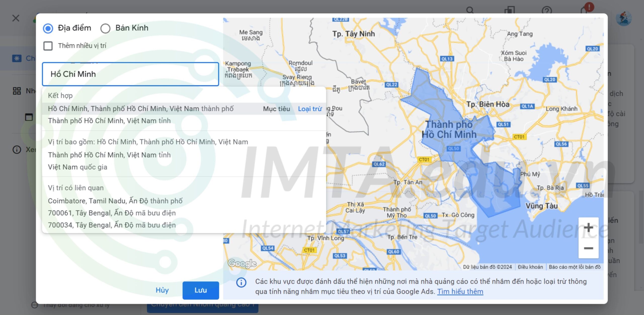Save with the Lưu button
644x315 pixels.
point(200,290)
